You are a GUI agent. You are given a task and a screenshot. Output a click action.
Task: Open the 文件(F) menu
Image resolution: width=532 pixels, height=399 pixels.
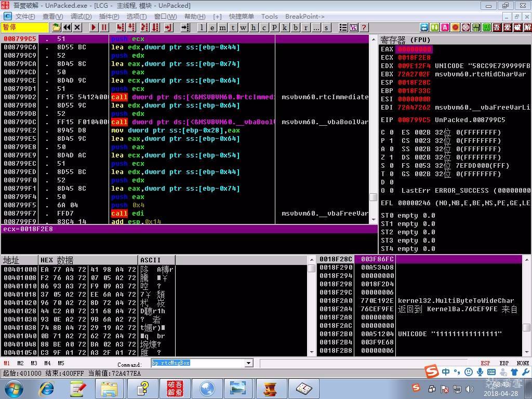[25, 16]
